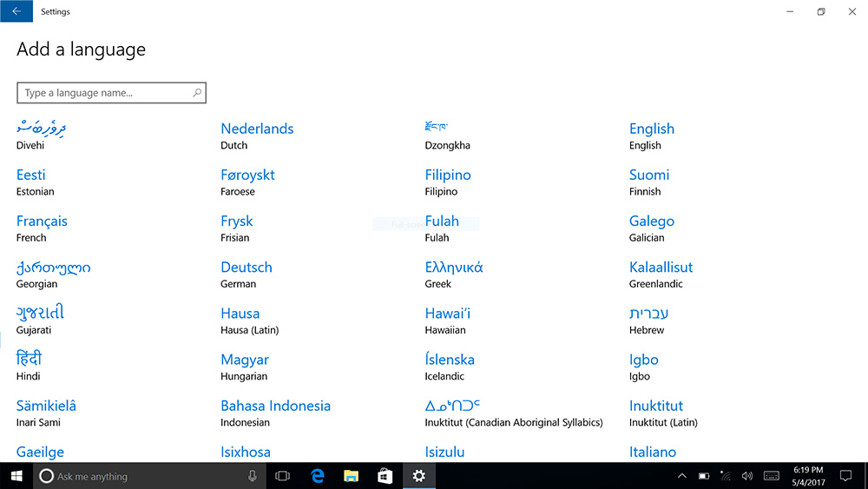The width and height of the screenshot is (868, 489).
Task: Type in the language name field
Action: 104,93
